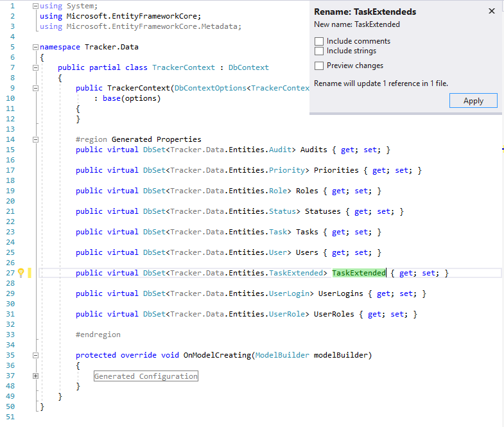Click the UserLogins property name
504x427 pixels.
pyautogui.click(x=341, y=293)
